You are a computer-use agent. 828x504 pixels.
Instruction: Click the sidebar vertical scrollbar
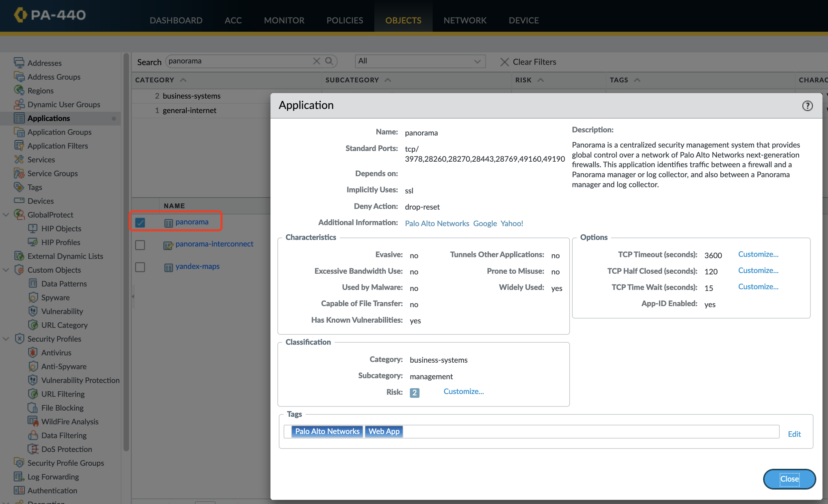126,252
